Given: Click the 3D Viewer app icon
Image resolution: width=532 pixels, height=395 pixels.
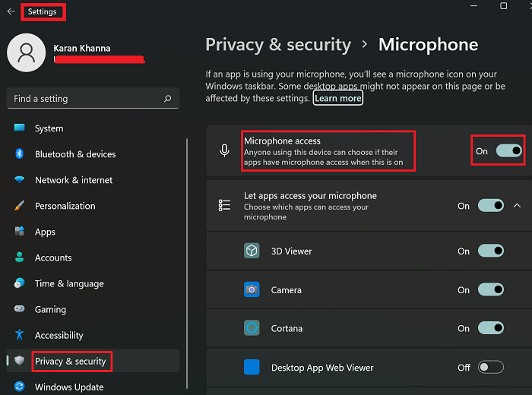Looking at the screenshot, I should pyautogui.click(x=252, y=251).
